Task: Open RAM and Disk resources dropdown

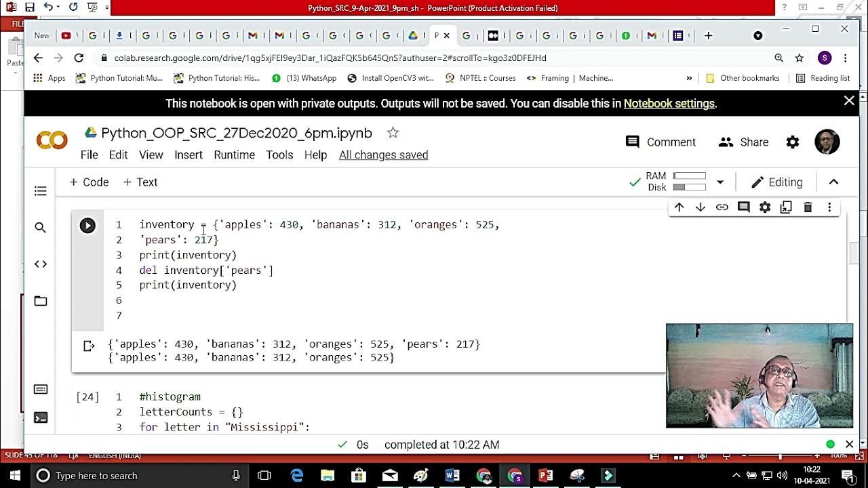Action: click(720, 182)
